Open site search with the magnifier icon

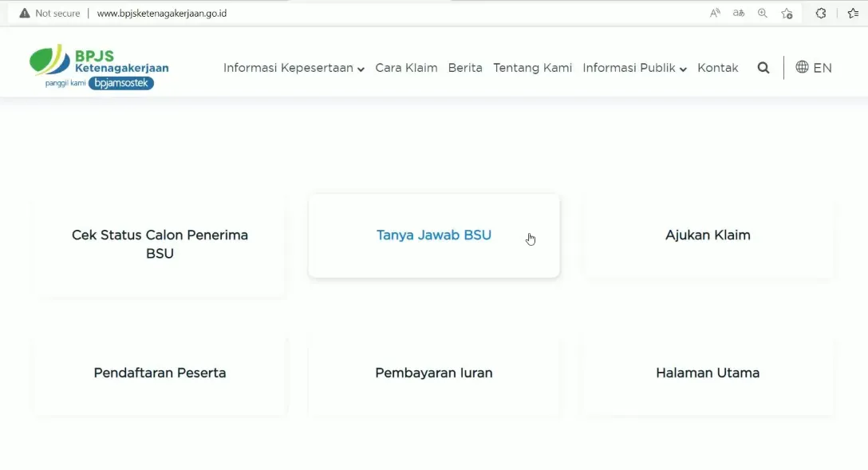pos(763,68)
